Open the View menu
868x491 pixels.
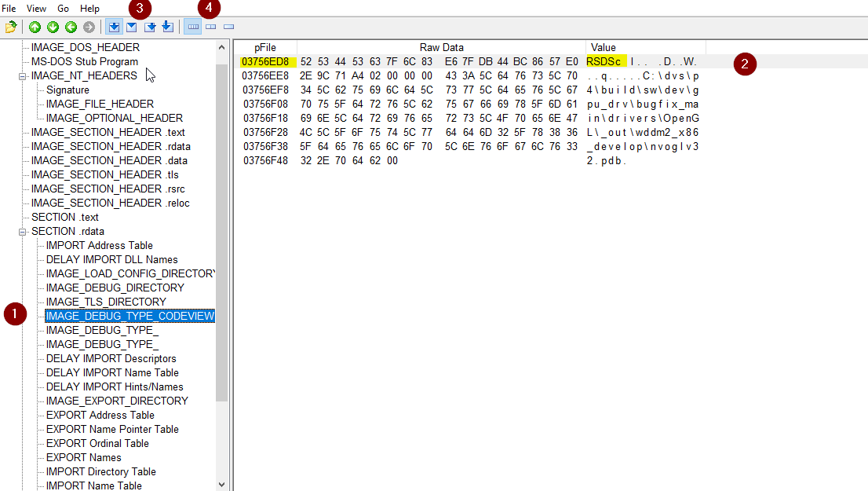(x=35, y=8)
